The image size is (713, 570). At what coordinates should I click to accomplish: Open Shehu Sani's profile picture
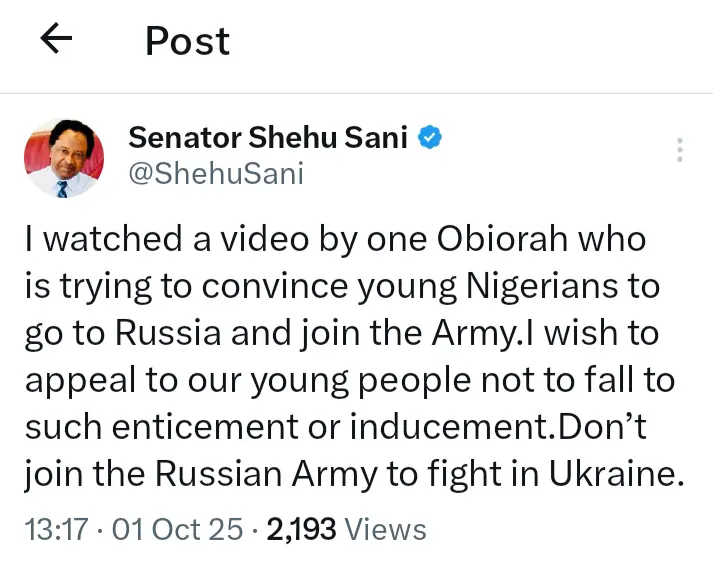[63, 156]
